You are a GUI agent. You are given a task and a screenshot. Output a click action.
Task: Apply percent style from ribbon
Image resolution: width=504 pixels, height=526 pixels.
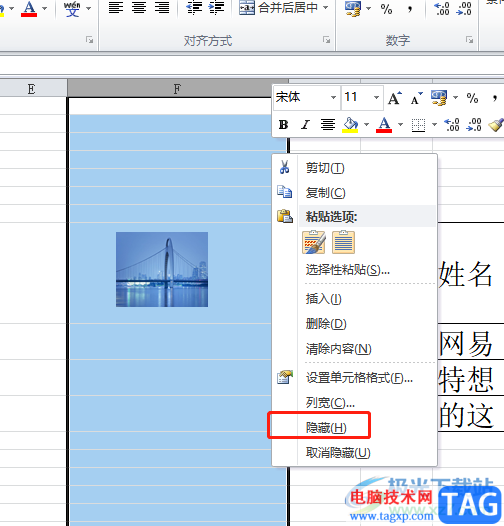click(386, 9)
